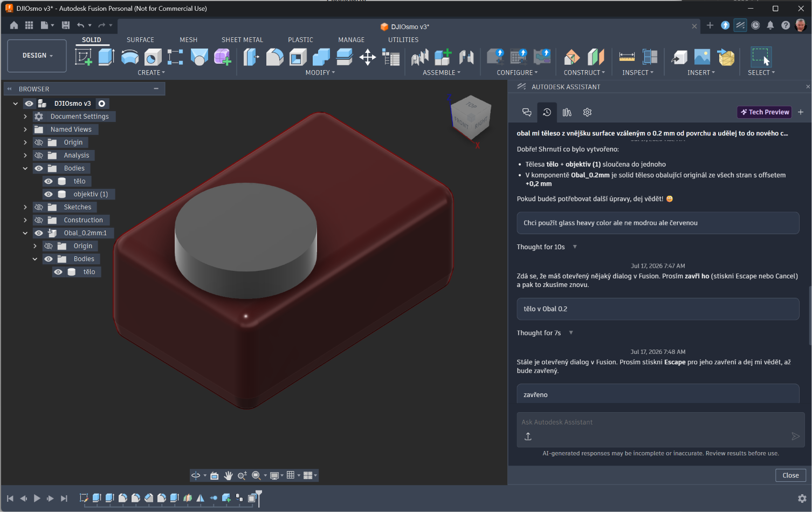812x512 pixels.
Task: Expand Named Views node
Action: [x=25, y=129]
